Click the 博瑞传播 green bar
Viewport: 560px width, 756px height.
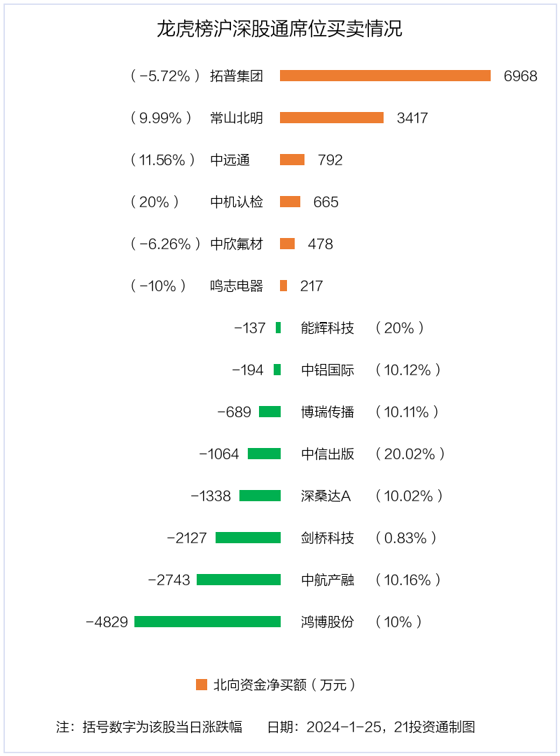pyautogui.click(x=269, y=412)
